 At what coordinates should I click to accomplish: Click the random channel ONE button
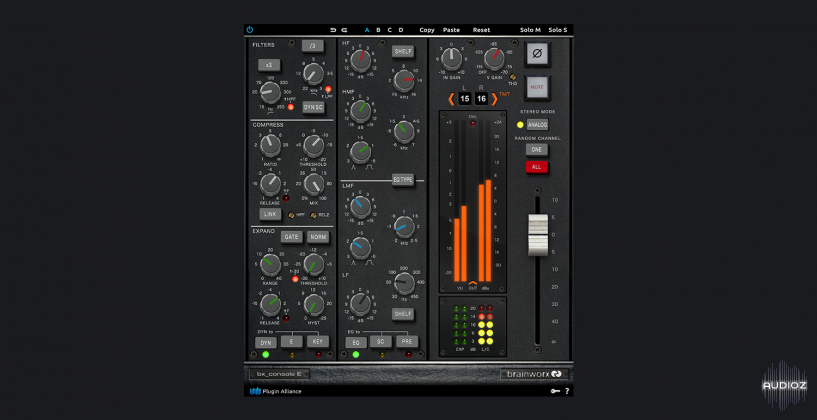click(x=537, y=150)
